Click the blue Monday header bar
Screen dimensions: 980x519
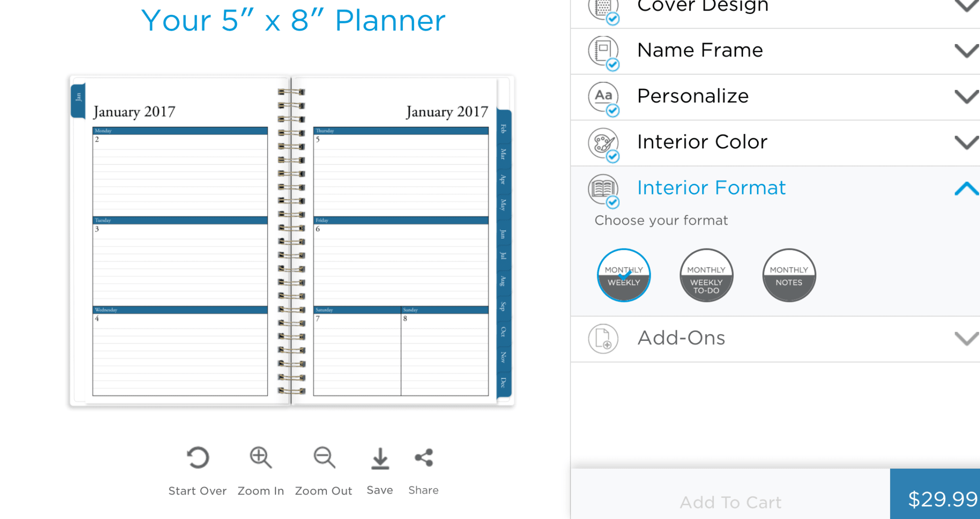point(180,131)
